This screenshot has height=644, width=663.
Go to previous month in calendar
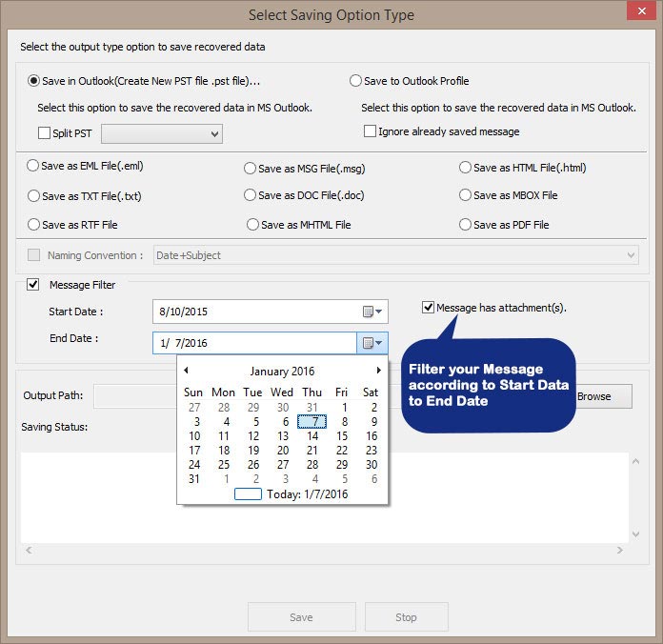tap(186, 371)
